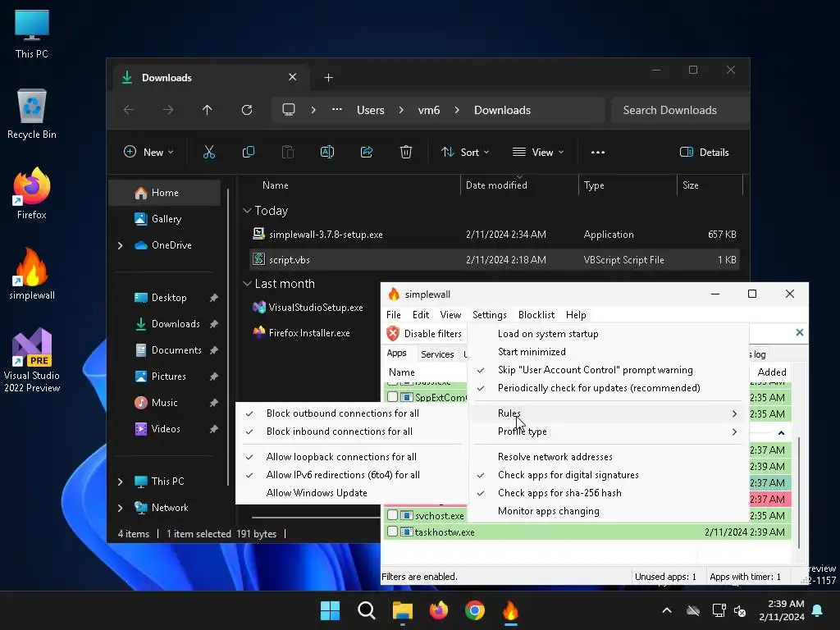Viewport: 840px width, 630px height.
Task: Open simplewall Blocklist menu
Action: pos(536,314)
